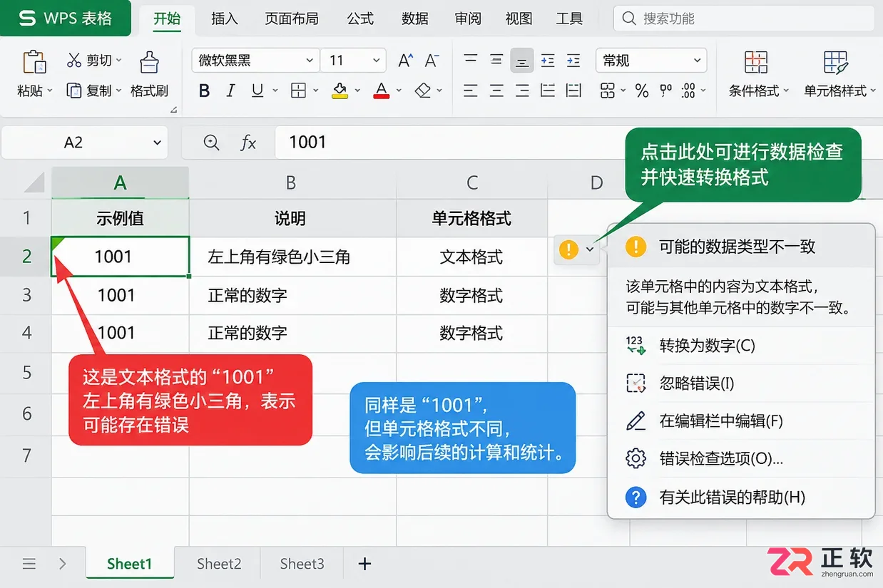Center text horizontally in the ribbon
The height and width of the screenshot is (588, 883).
496,91
